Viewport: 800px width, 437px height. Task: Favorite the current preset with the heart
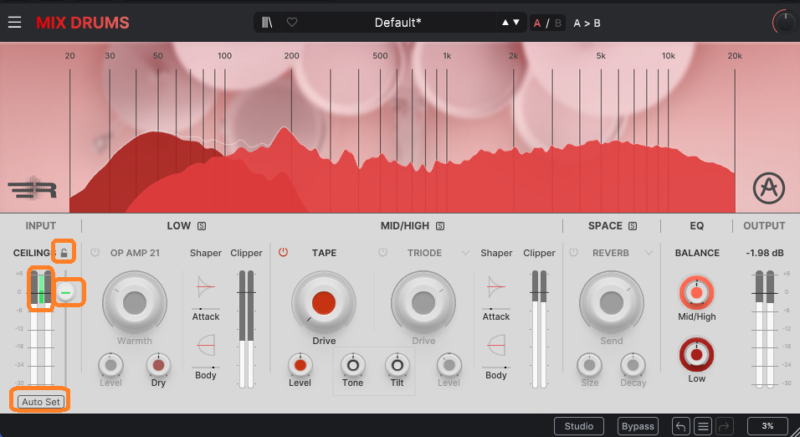(292, 22)
